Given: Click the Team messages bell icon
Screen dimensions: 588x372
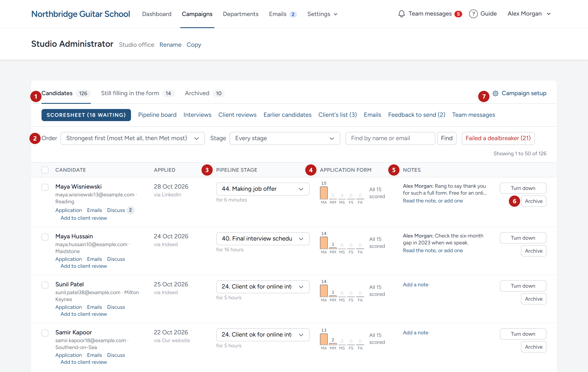Looking at the screenshot, I should click(401, 14).
